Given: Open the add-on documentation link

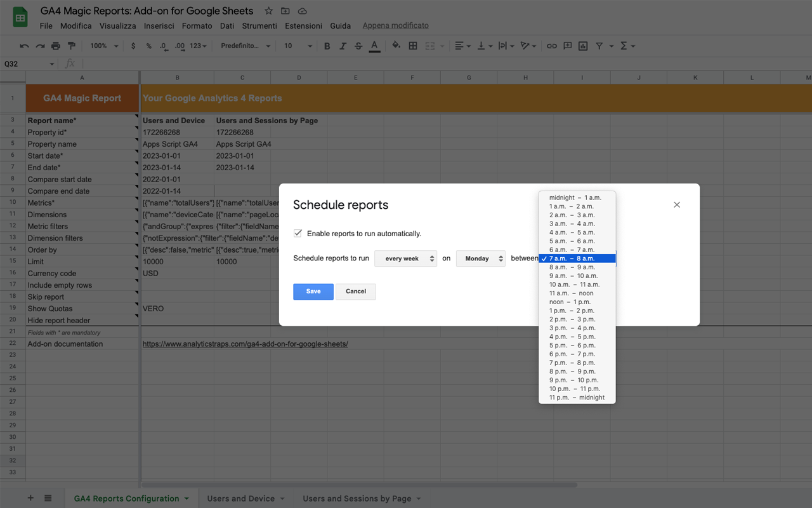Looking at the screenshot, I should click(x=245, y=344).
